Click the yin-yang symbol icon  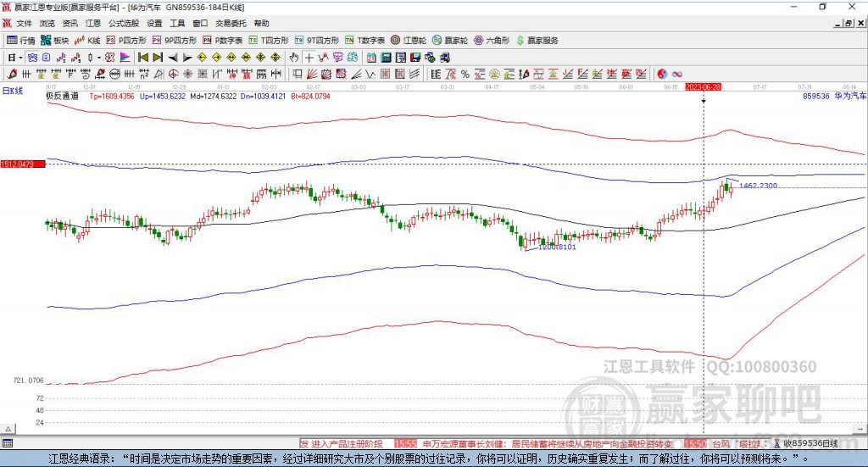click(663, 74)
